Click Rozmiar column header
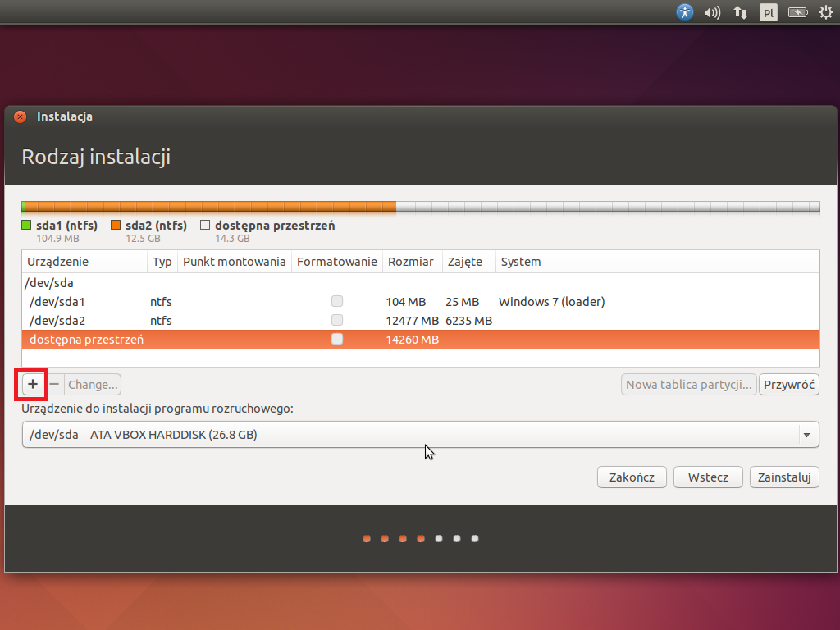Viewport: 840px width, 630px height. 413,262
